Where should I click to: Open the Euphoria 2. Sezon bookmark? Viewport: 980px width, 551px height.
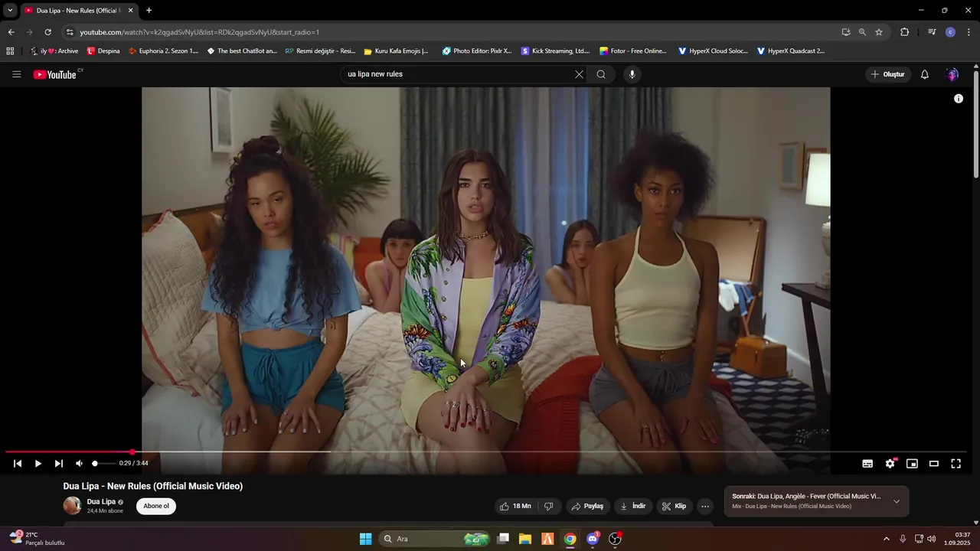click(163, 51)
